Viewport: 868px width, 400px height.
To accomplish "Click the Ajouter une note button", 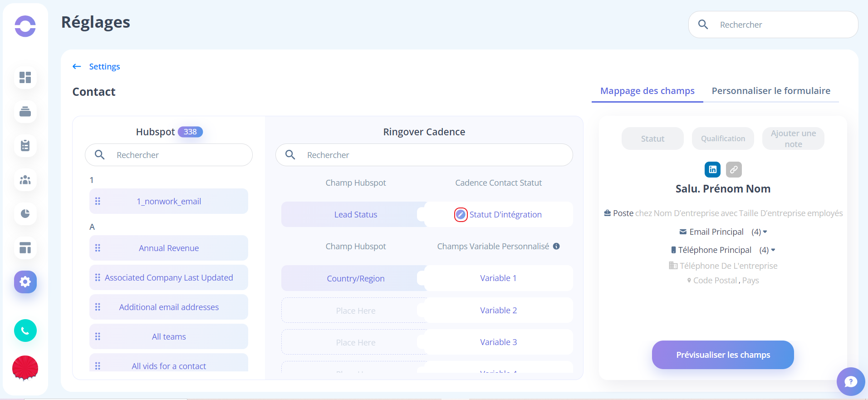I will click(793, 138).
